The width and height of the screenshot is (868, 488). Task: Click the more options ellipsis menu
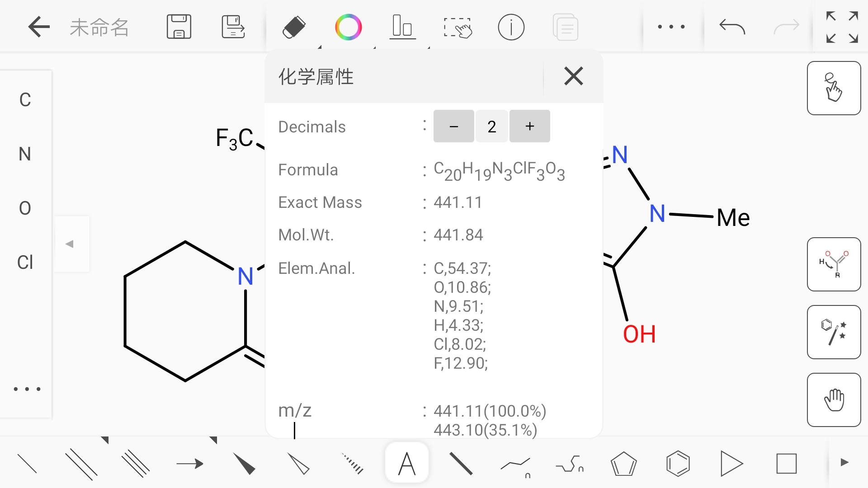(x=669, y=27)
